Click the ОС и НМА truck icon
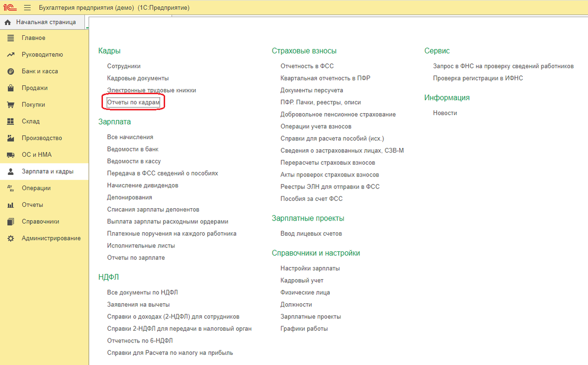The width and height of the screenshot is (588, 365). [11, 155]
